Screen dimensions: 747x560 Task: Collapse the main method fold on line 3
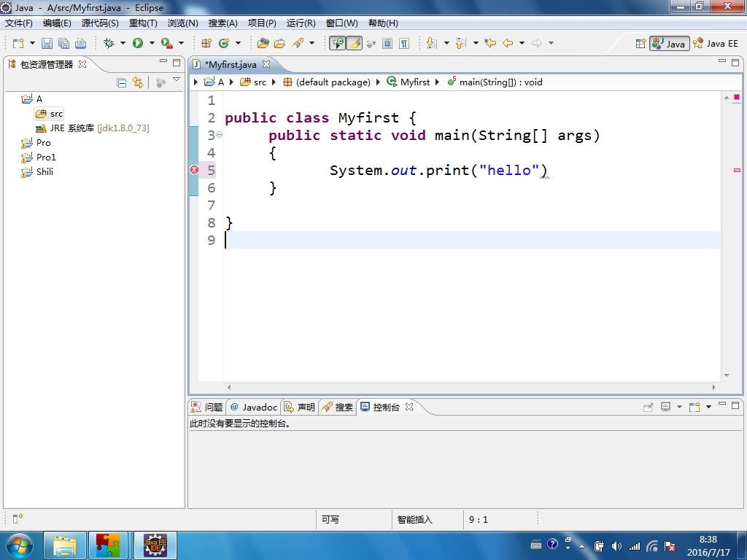tap(219, 135)
